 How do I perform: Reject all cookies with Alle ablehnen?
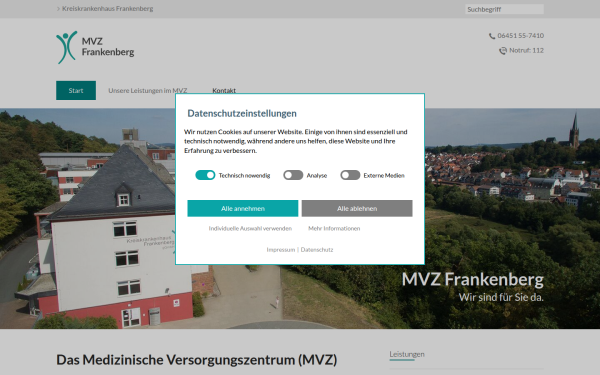357,208
